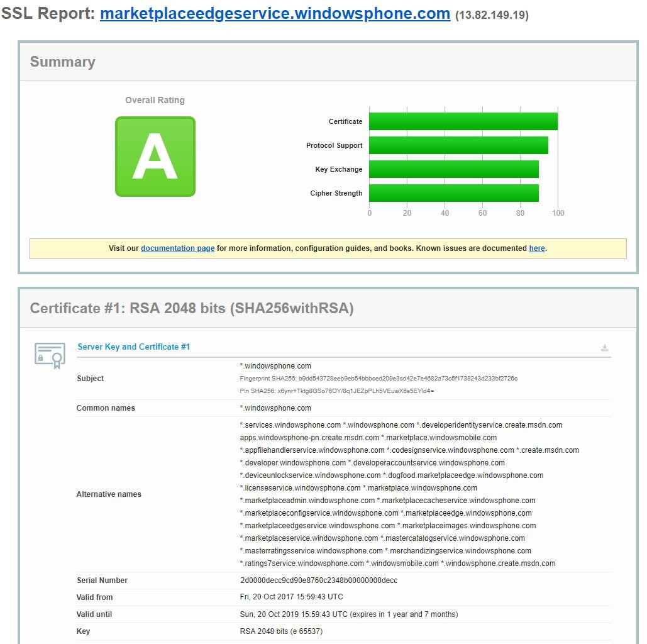Screen dimensions: 647x644
Task: Select *.mastercatalogservice.windowsphone.com alternative name
Action: pos(453,538)
